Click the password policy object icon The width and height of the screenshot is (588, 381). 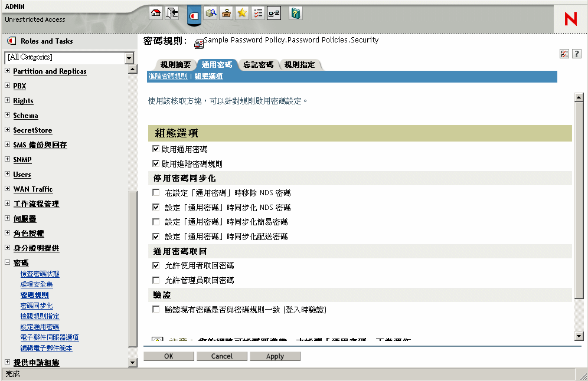tap(199, 44)
